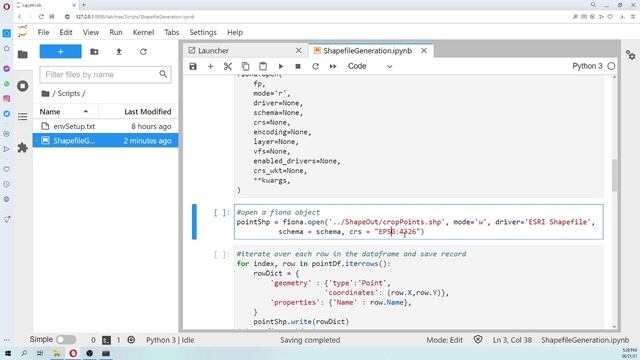The image size is (640, 360).
Task: Restart kernel and run all cells
Action: click(x=333, y=66)
